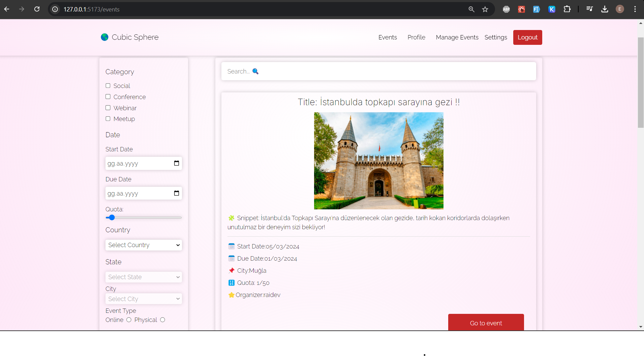644x356 pixels.
Task: Expand the Select State dropdown
Action: 144,277
